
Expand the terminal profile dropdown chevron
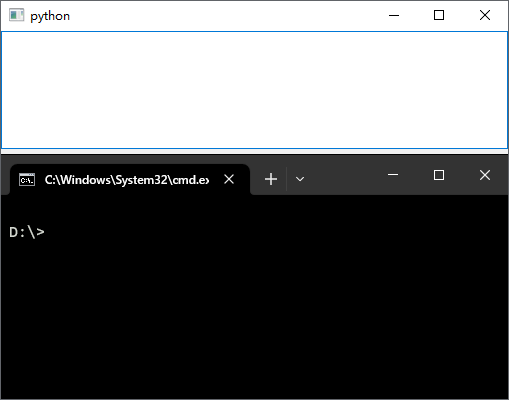pos(300,179)
